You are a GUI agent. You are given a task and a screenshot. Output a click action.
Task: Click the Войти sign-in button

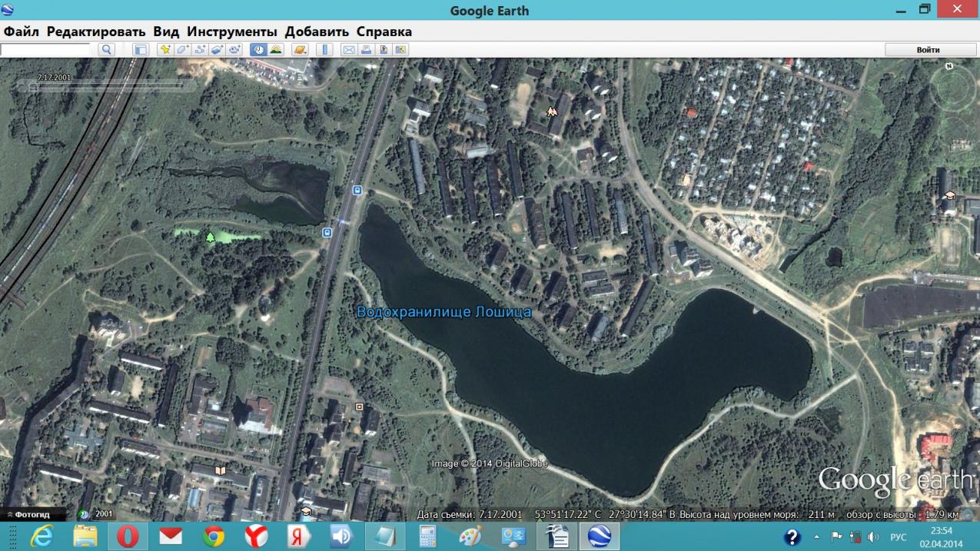pyautogui.click(x=928, y=50)
